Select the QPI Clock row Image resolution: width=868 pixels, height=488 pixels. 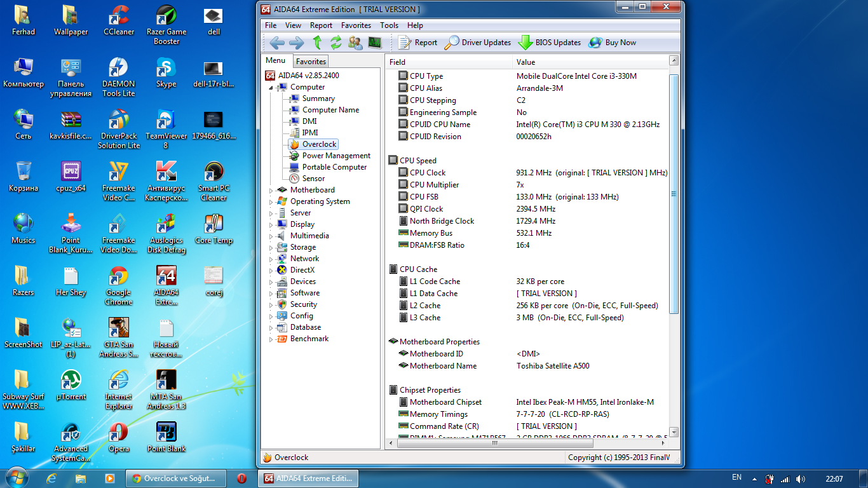pos(527,209)
